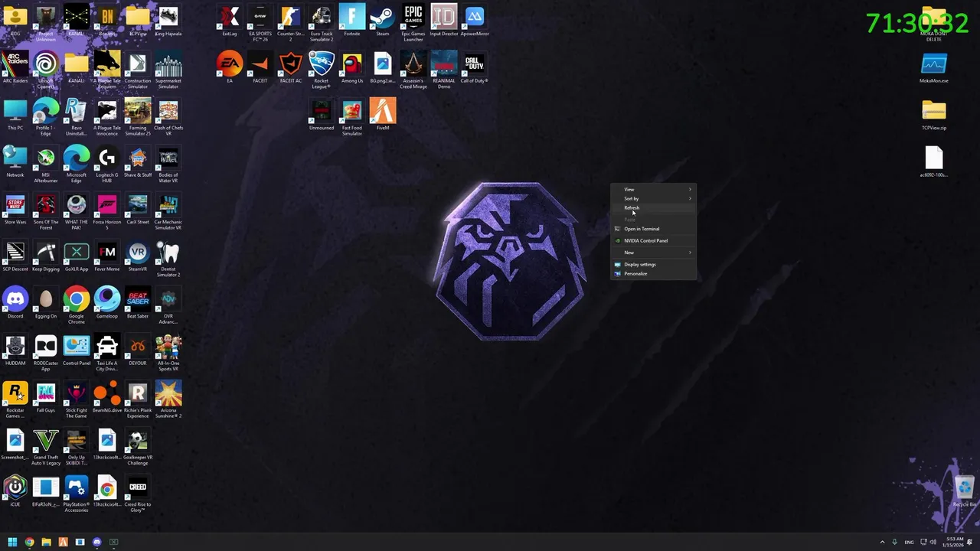This screenshot has height=551, width=980.
Task: Select the TCPView.zip folder icon
Action: (x=934, y=115)
